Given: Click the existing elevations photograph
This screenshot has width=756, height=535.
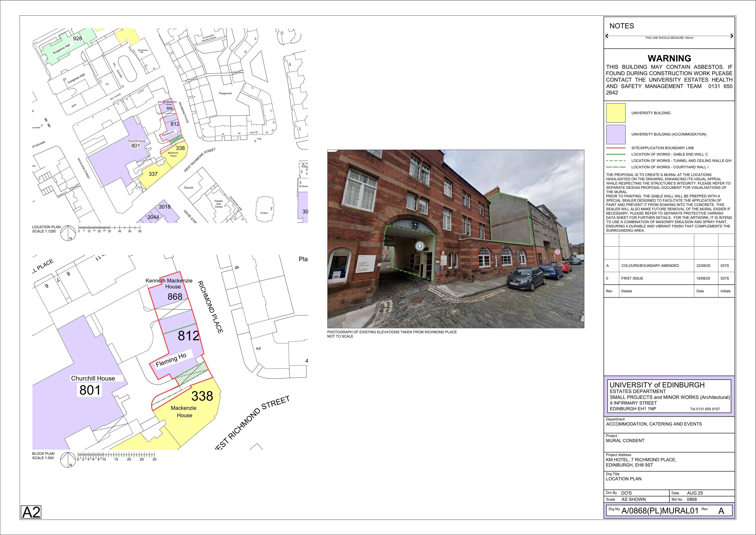Looking at the screenshot, I should (456, 239).
